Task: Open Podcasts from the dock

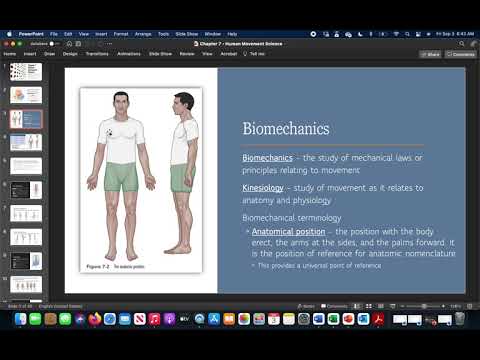Action: (169, 319)
